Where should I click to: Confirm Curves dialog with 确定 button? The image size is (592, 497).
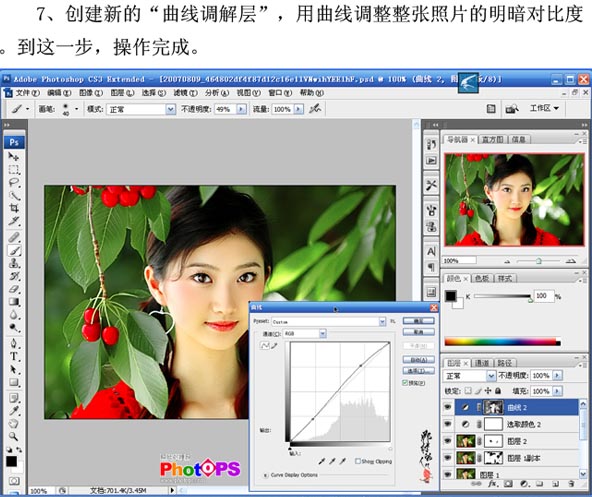click(x=418, y=321)
